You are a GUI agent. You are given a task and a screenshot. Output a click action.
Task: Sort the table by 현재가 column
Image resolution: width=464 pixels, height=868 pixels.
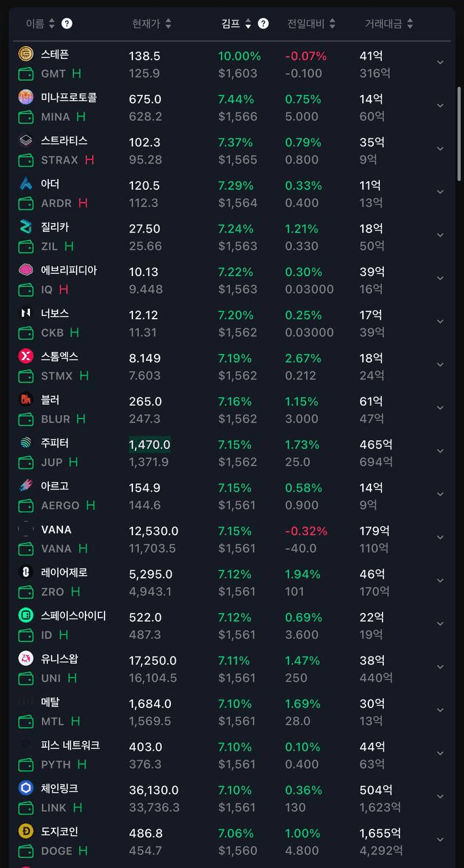tap(151, 24)
